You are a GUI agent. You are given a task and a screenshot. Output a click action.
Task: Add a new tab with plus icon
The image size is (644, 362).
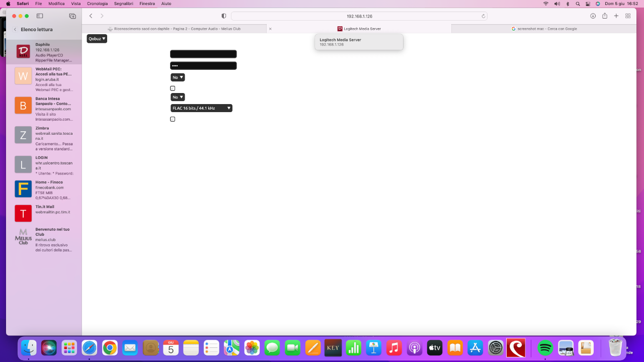616,16
